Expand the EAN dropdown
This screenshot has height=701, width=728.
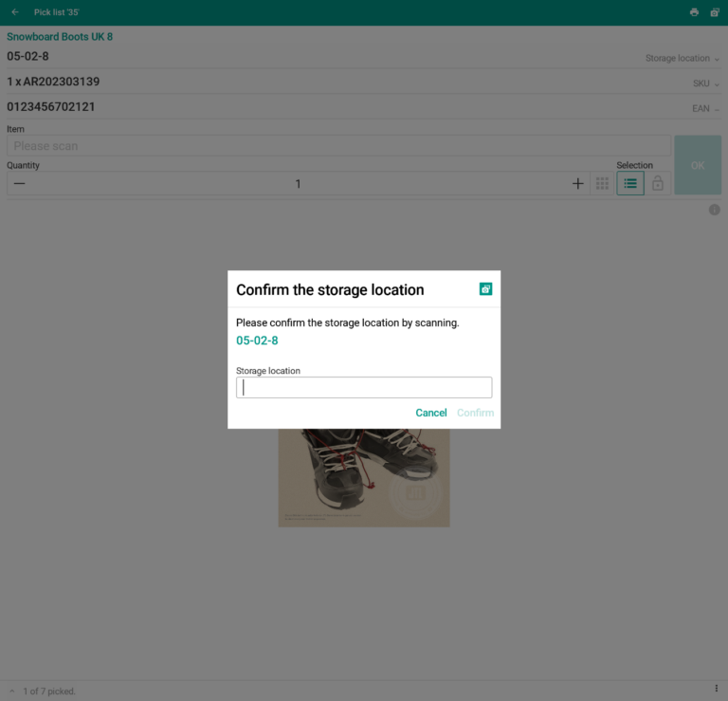click(x=706, y=109)
